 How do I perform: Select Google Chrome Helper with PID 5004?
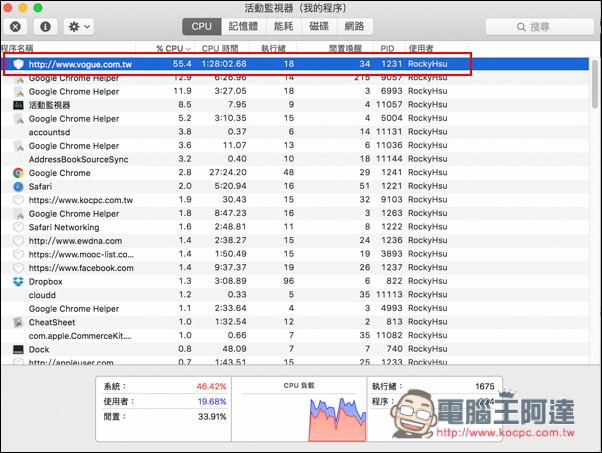click(x=296, y=119)
